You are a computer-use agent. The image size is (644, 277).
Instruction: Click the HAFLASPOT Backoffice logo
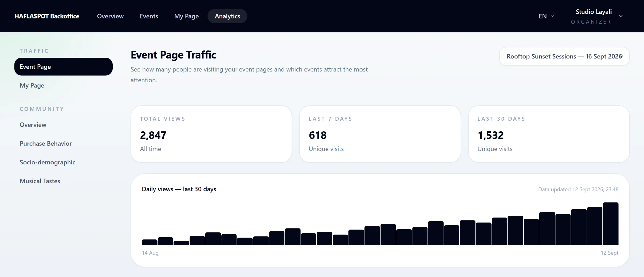pyautogui.click(x=47, y=16)
